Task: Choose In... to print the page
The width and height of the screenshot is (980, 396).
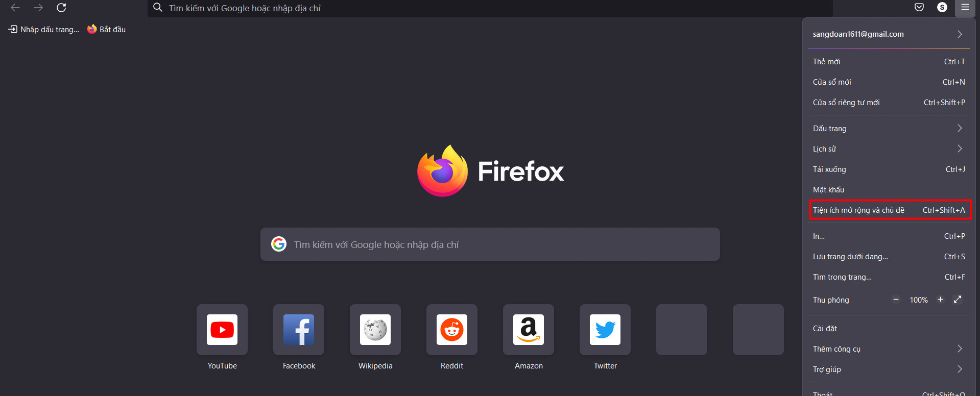Action: (x=889, y=236)
